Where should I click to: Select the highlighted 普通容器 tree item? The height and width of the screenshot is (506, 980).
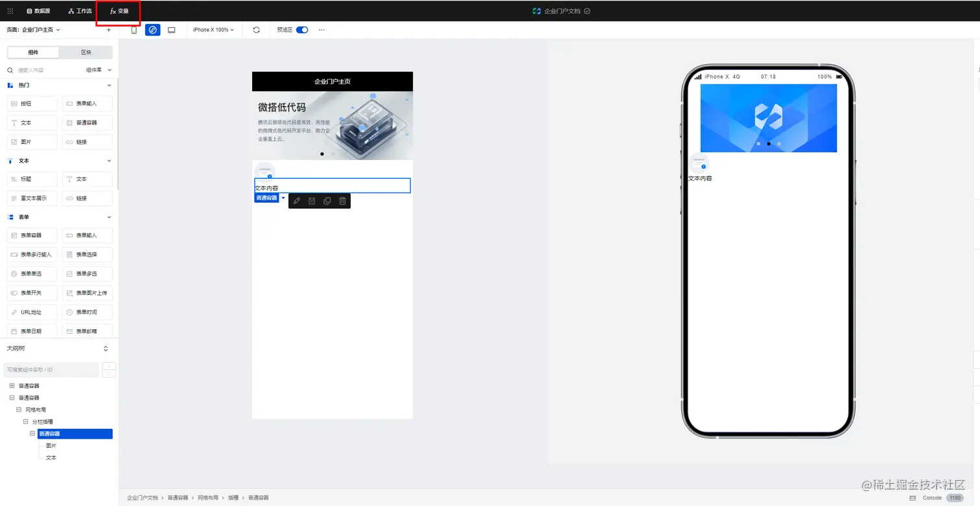pyautogui.click(x=75, y=434)
